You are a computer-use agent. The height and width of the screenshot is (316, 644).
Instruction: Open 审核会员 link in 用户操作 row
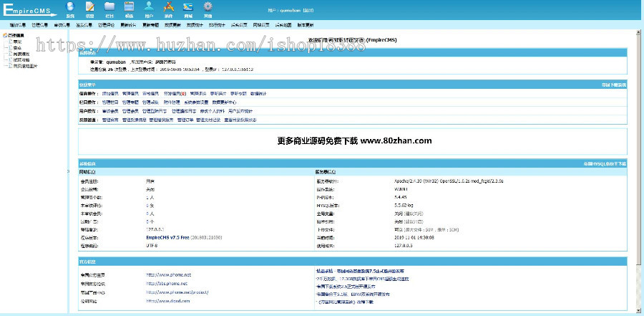click(110, 111)
